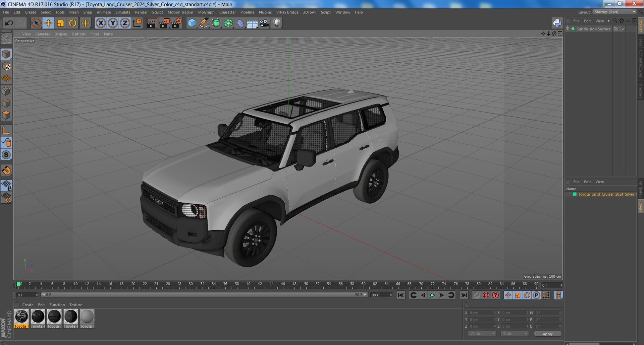Open the spline Pen tool
Viewport: 644px width, 345px height.
click(x=204, y=23)
